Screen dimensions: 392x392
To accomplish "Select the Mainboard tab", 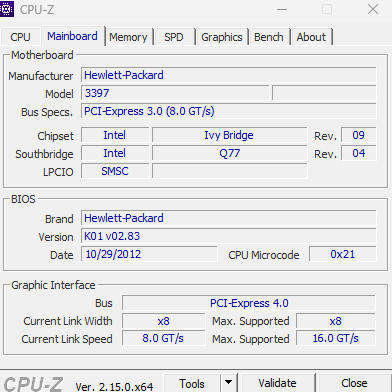I will [x=72, y=36].
